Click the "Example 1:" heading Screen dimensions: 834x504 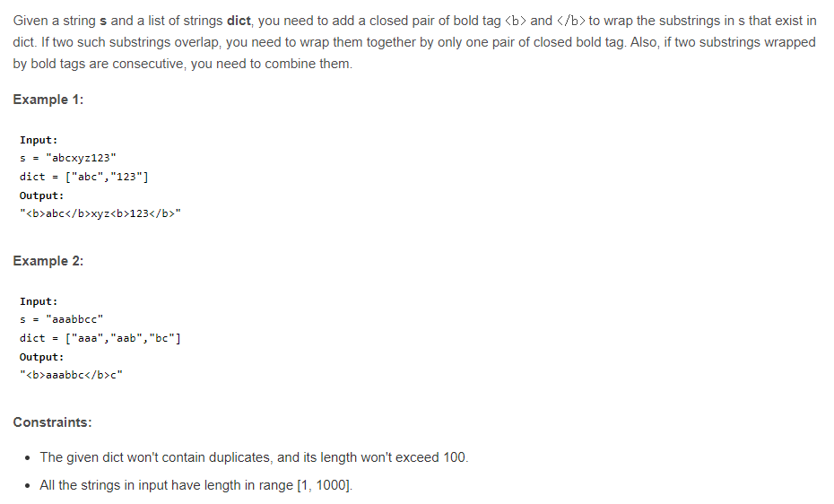[x=48, y=100]
